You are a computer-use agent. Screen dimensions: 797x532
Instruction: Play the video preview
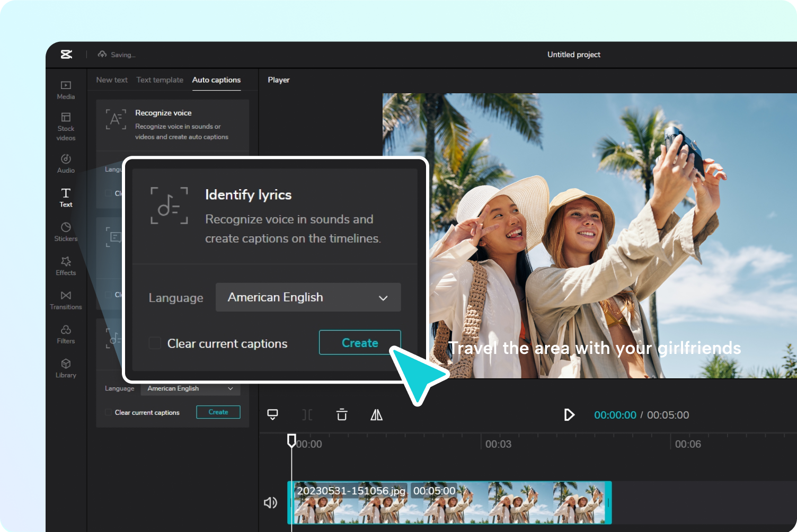(x=569, y=414)
